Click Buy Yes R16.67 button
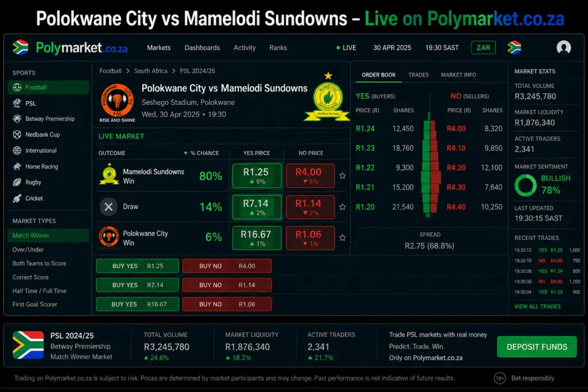 point(138,304)
